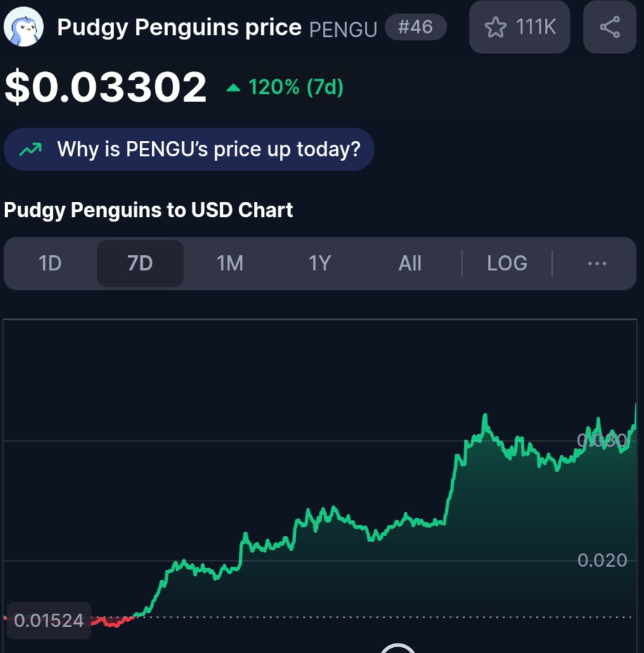Click the green up-triangle price change indicator
The height and width of the screenshot is (653, 644).
[x=233, y=88]
